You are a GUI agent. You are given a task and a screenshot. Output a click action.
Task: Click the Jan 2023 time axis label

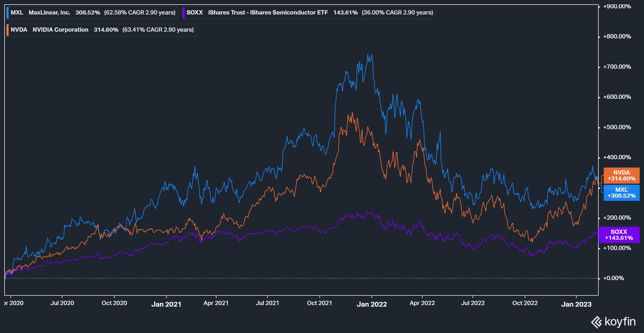click(576, 304)
